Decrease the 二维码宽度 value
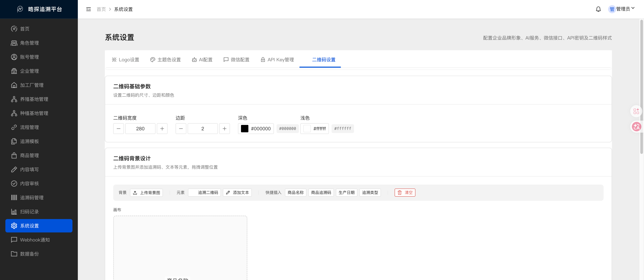This screenshot has width=644, height=280. [119, 129]
